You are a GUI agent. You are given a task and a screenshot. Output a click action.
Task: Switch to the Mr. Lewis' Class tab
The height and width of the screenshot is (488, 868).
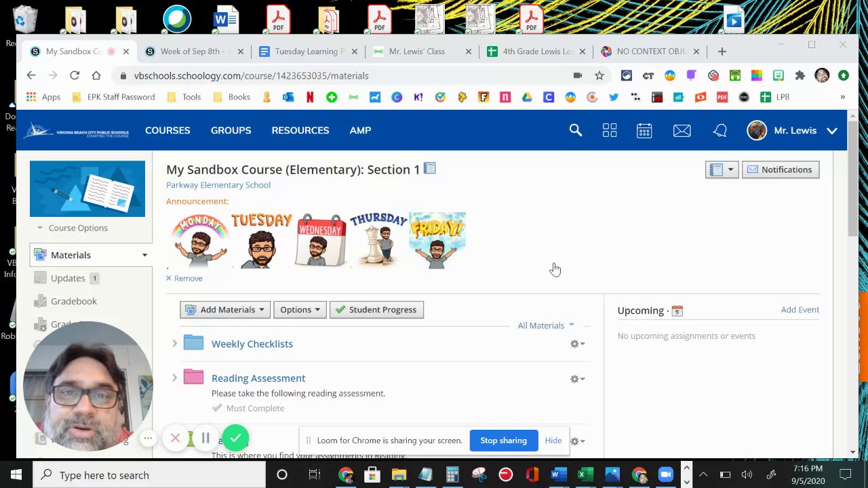(422, 52)
